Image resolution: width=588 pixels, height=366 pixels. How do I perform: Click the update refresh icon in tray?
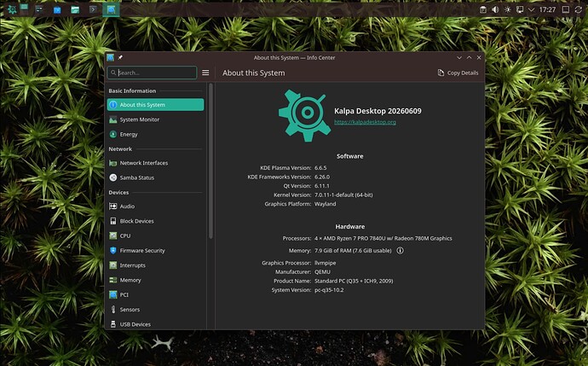(578, 9)
